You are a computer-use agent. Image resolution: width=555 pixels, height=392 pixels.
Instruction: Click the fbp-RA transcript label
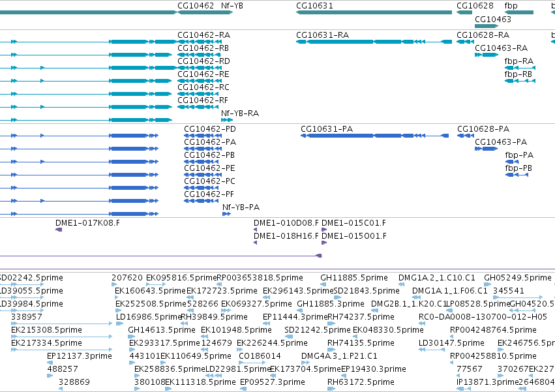click(519, 61)
